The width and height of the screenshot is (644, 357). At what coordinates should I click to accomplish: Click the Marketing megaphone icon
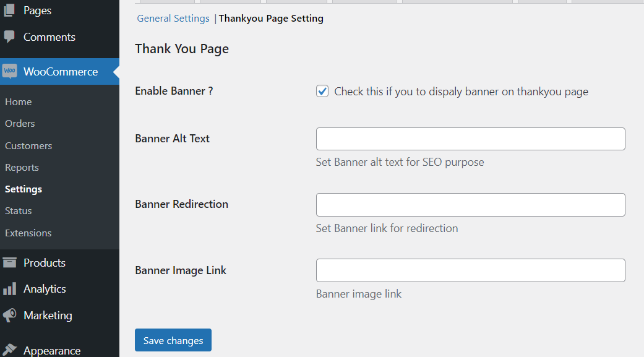10,315
